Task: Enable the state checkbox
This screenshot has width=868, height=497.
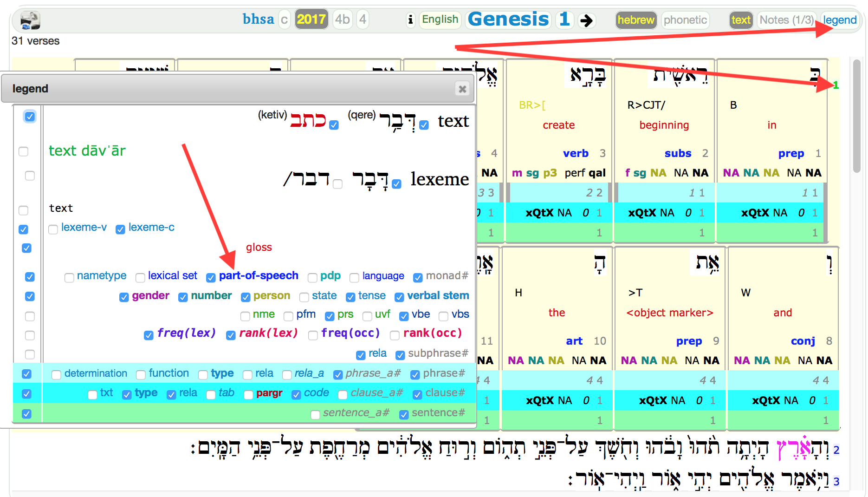Action: click(304, 297)
